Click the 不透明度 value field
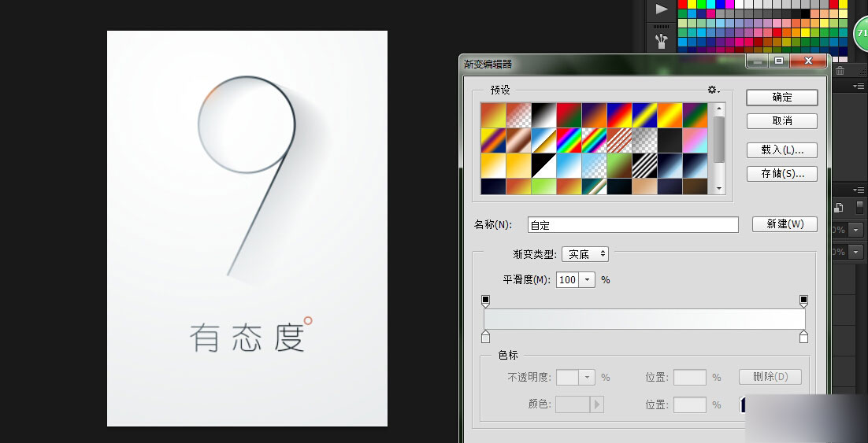The width and height of the screenshot is (868, 443). pyautogui.click(x=568, y=377)
